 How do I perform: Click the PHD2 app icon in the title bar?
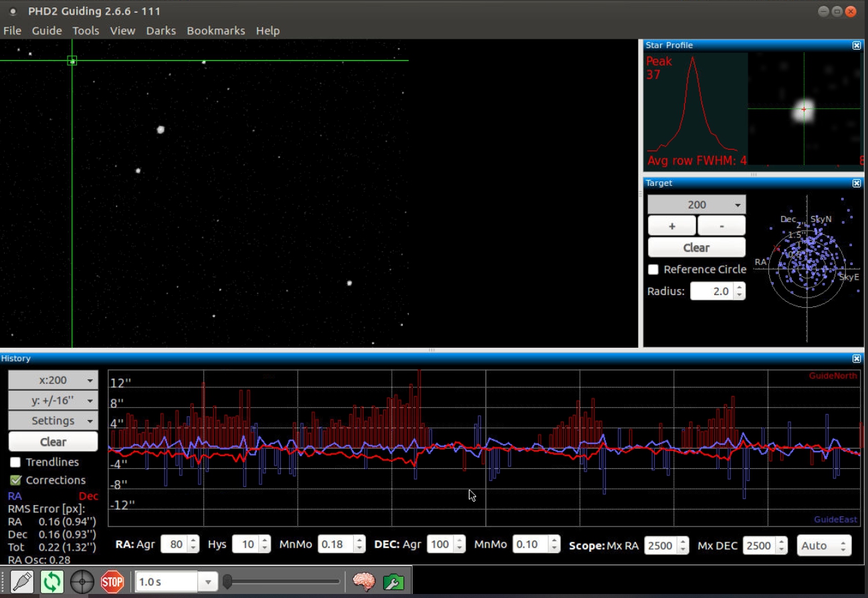point(13,11)
